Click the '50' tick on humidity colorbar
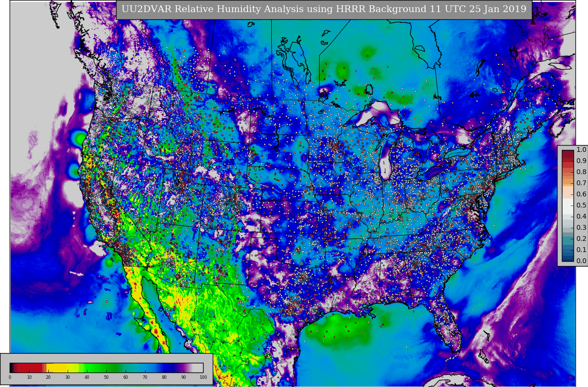Image resolution: width=588 pixels, height=387 pixels. click(x=106, y=377)
